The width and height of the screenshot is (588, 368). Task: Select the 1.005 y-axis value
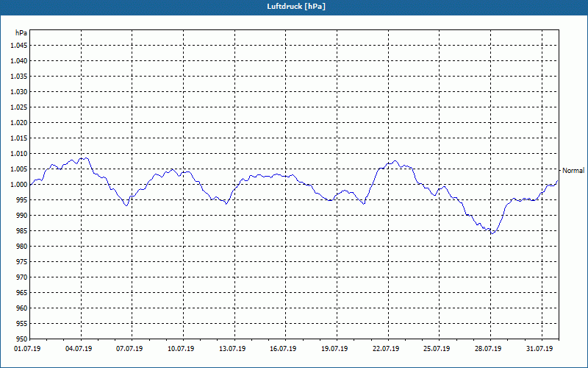20,169
